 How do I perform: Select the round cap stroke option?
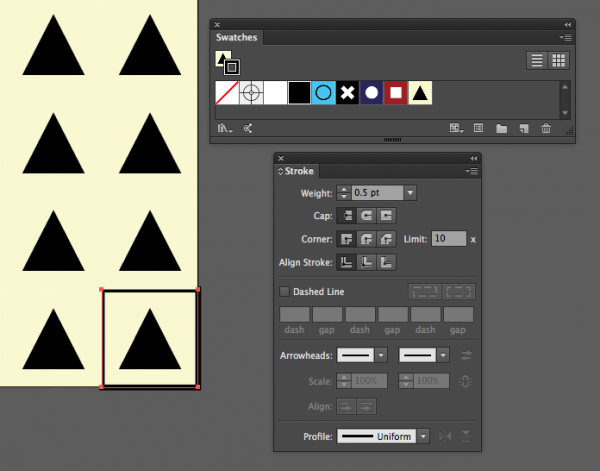point(366,215)
